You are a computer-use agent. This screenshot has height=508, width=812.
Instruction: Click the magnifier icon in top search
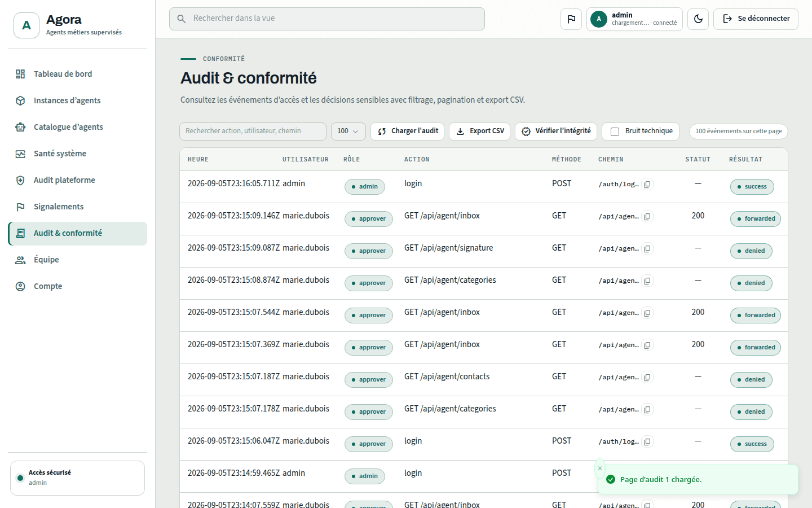tap(182, 19)
